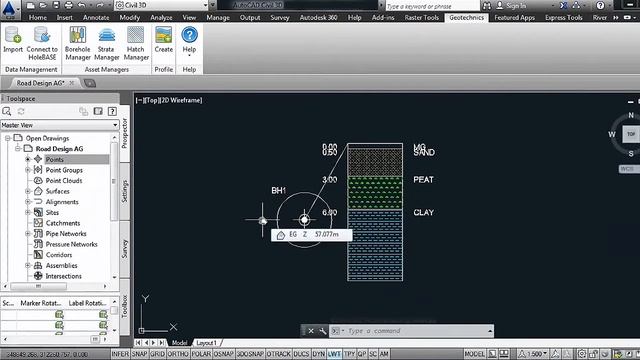Click the Toolspace panel display icon
Image resolution: width=640 pixels, height=360 pixels.
click(x=98, y=111)
